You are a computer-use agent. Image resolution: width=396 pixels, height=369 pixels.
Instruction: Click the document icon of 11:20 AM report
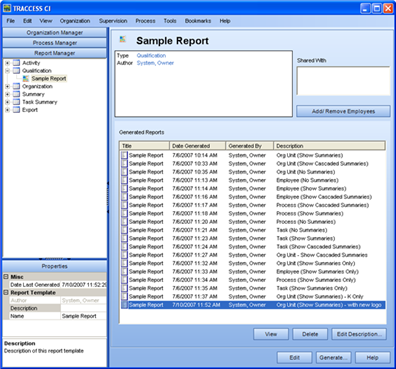[124, 222]
